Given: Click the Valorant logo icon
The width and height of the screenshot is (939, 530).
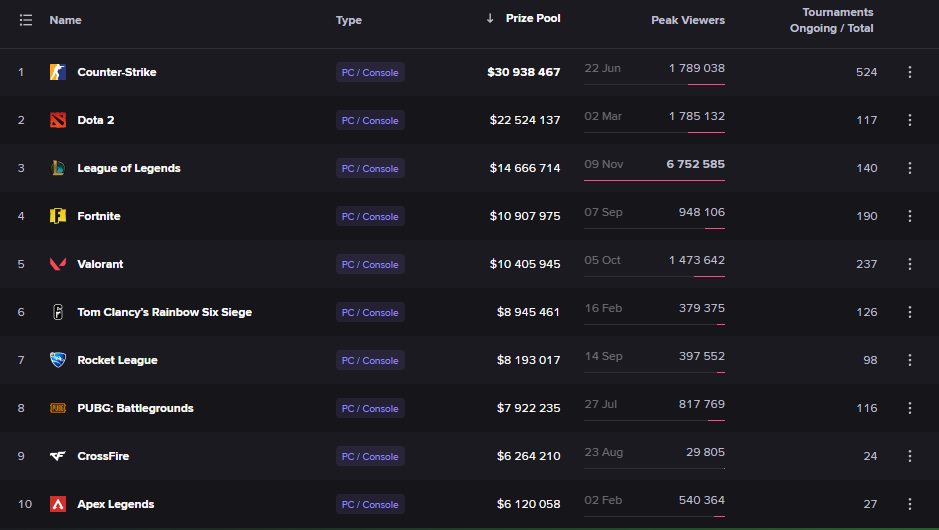Looking at the screenshot, I should point(58,264).
